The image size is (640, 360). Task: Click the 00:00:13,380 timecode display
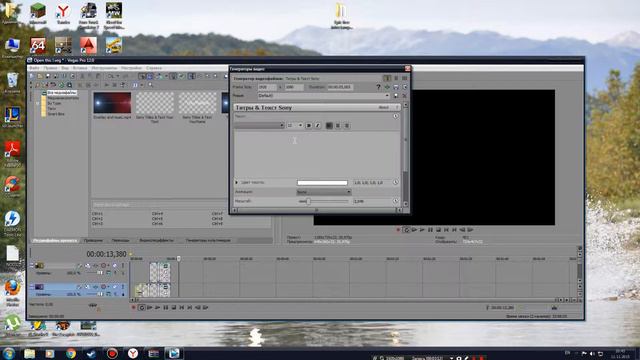[106, 254]
